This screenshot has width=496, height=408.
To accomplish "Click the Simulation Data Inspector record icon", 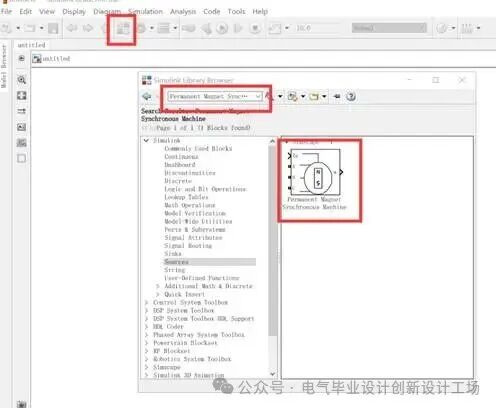I will click(x=275, y=28).
